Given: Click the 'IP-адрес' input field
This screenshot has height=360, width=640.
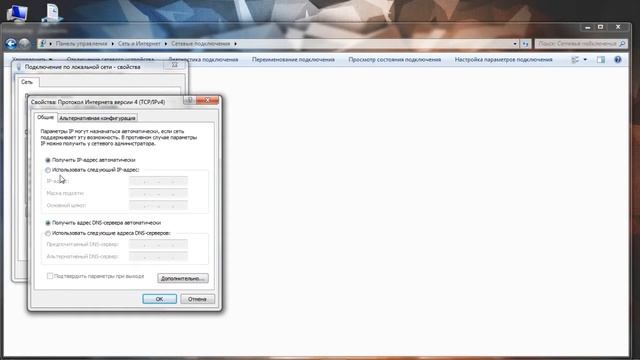Looking at the screenshot, I should click(158, 181).
